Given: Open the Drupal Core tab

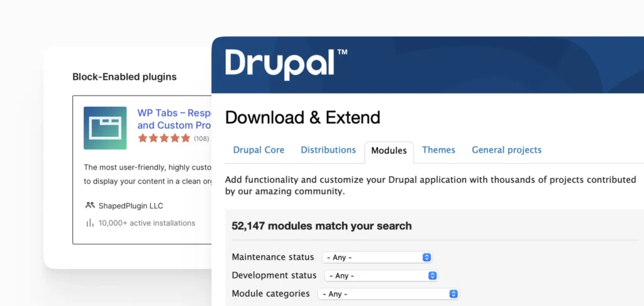Looking at the screenshot, I should [x=258, y=150].
